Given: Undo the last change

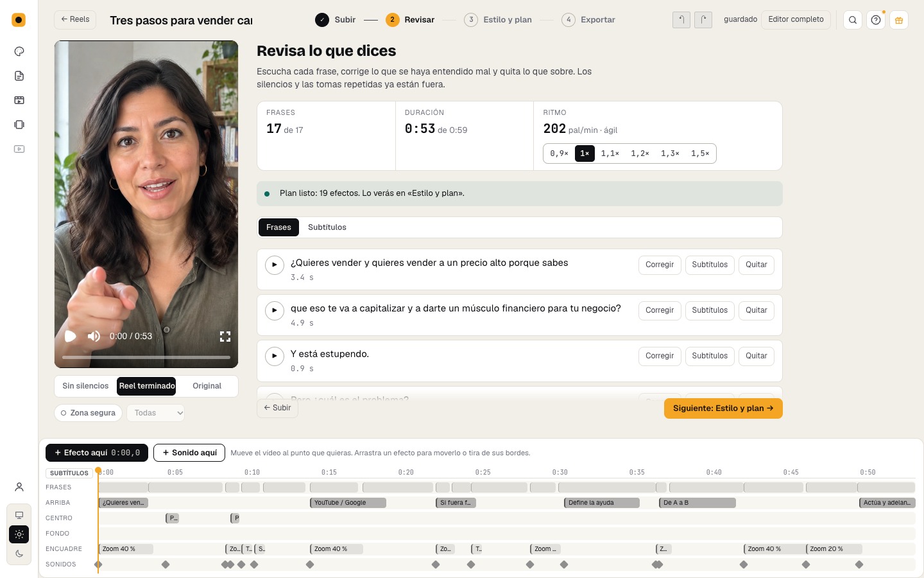Looking at the screenshot, I should [681, 20].
